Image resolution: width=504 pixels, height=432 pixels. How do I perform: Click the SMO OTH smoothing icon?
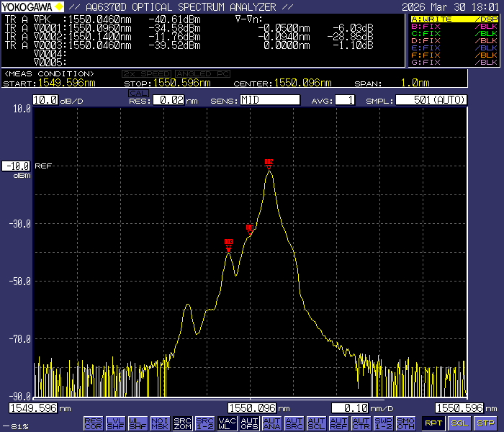click(x=405, y=423)
